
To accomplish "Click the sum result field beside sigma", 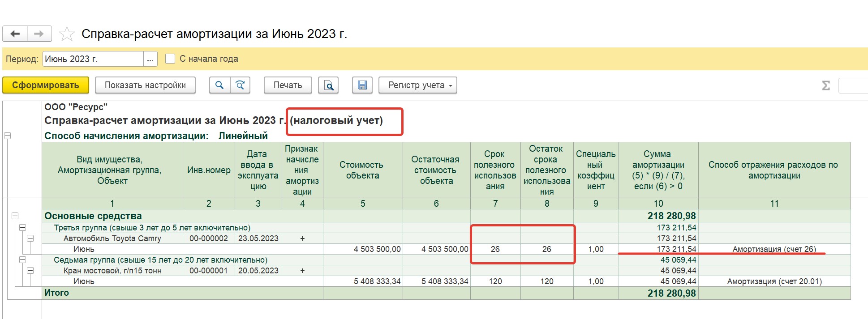I will tap(853, 85).
